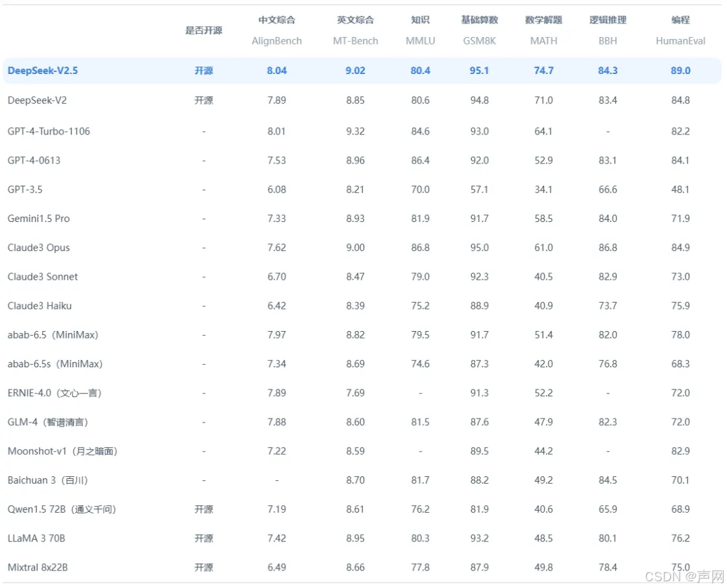Click the Claude3 Haiku row name
The image size is (727, 588).
(40, 306)
